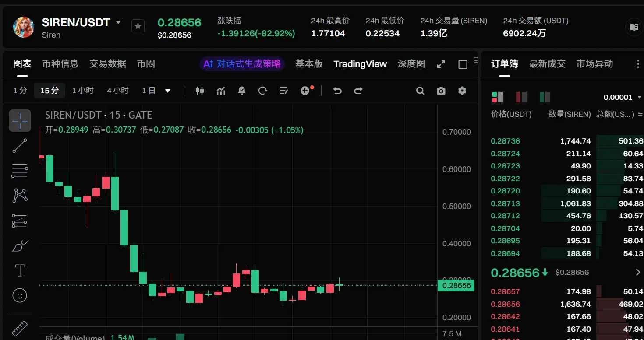Open the SIREN/USDT pair selector dropdown
The image size is (644, 340).
click(x=118, y=22)
